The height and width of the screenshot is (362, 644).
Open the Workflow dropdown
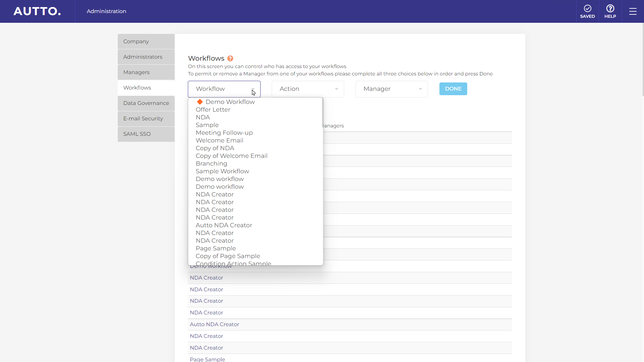pyautogui.click(x=224, y=89)
